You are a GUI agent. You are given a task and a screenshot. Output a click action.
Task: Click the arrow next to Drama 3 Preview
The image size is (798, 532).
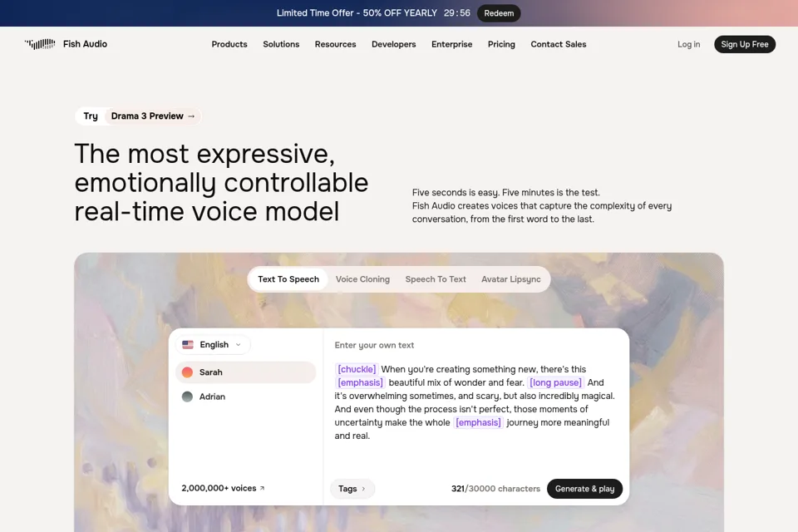(191, 116)
